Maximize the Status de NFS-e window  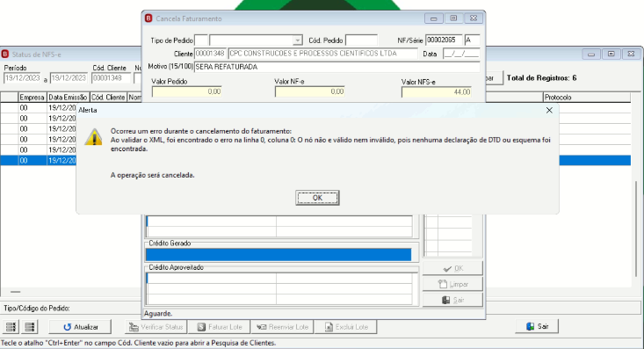(x=611, y=55)
